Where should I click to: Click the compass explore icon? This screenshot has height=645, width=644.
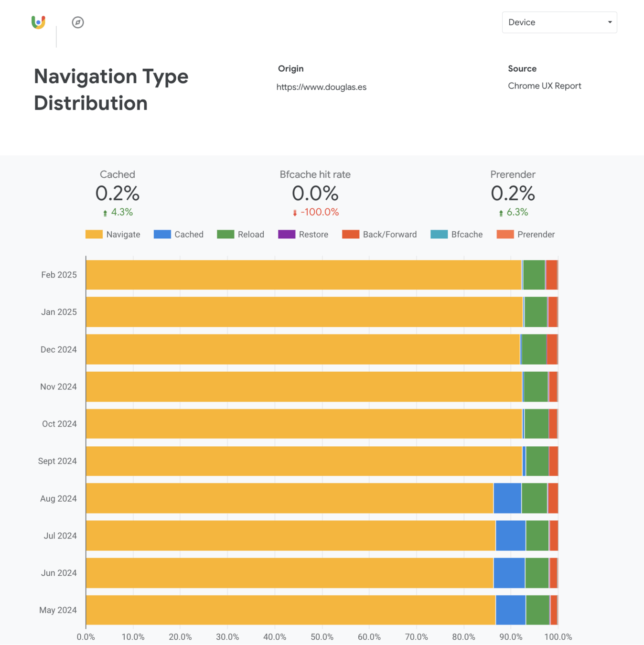[x=78, y=22]
